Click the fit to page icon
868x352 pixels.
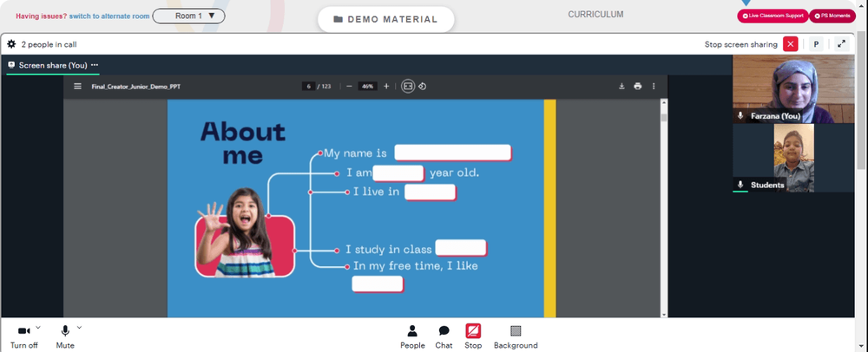408,86
